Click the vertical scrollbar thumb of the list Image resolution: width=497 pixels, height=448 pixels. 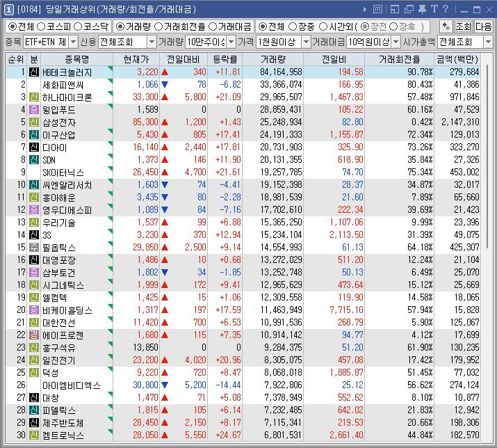pos(487,155)
